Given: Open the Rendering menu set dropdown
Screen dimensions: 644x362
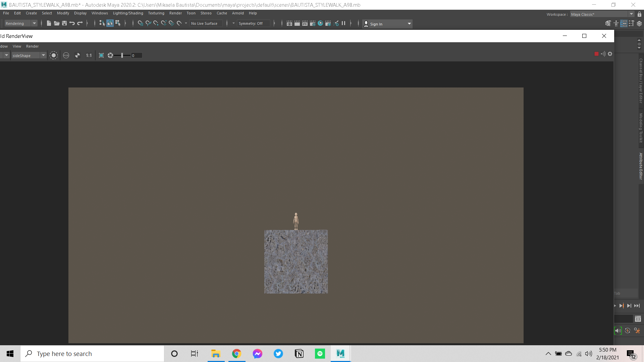Looking at the screenshot, I should [x=34, y=23].
